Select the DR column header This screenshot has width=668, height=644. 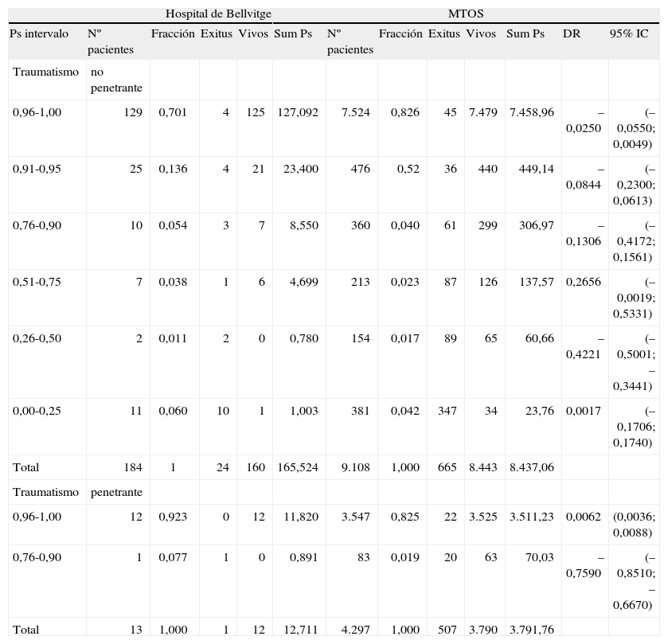pyautogui.click(x=571, y=34)
